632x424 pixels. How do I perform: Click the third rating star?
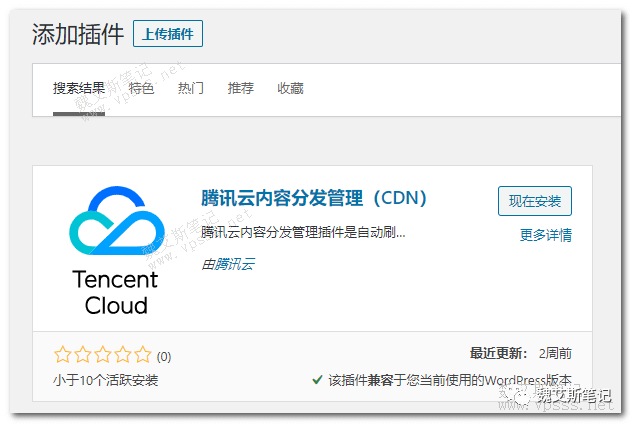[x=102, y=354]
